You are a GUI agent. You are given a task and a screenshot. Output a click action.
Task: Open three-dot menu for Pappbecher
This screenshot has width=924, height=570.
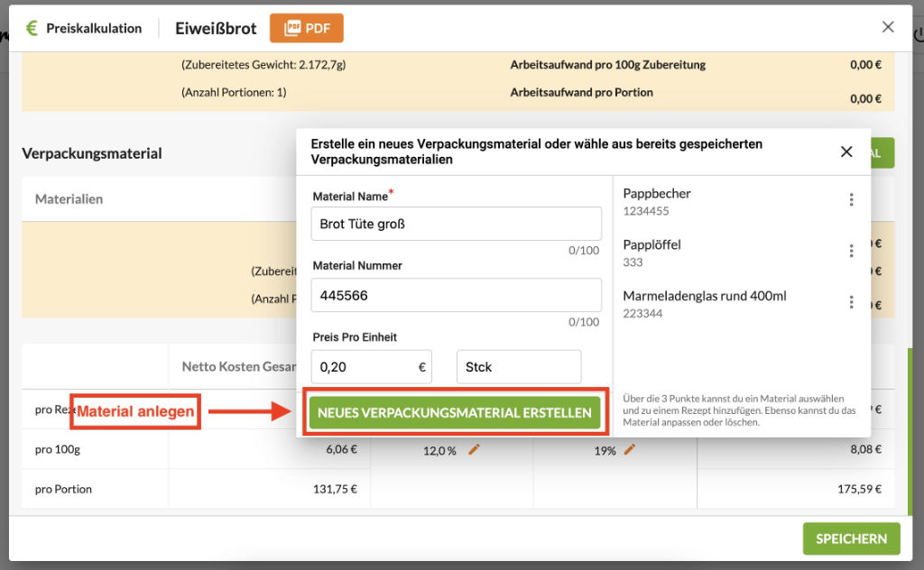[851, 200]
